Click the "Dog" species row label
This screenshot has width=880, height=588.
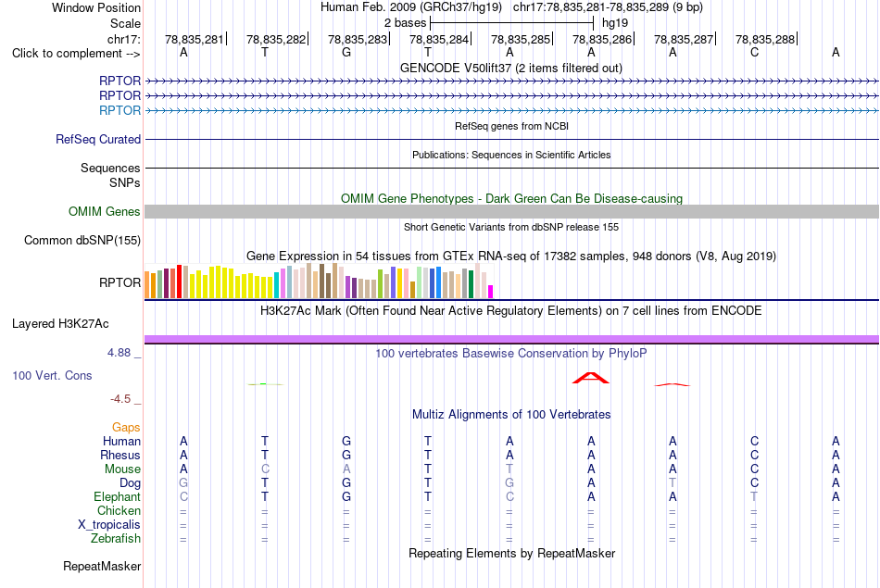(x=130, y=483)
